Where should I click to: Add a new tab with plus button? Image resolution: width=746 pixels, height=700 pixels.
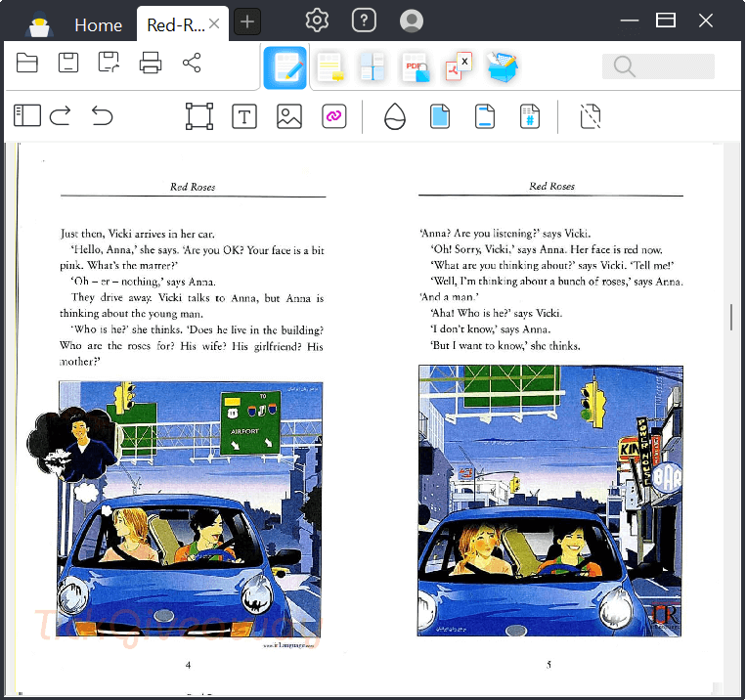click(x=247, y=22)
